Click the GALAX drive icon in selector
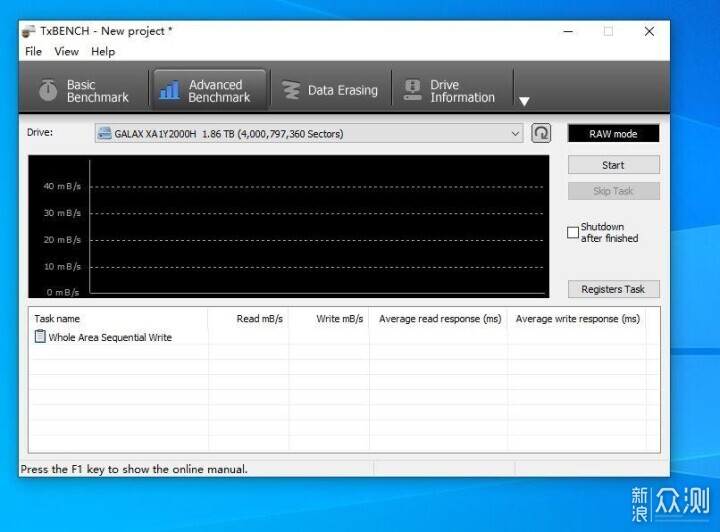This screenshot has height=532, width=720. [105, 134]
